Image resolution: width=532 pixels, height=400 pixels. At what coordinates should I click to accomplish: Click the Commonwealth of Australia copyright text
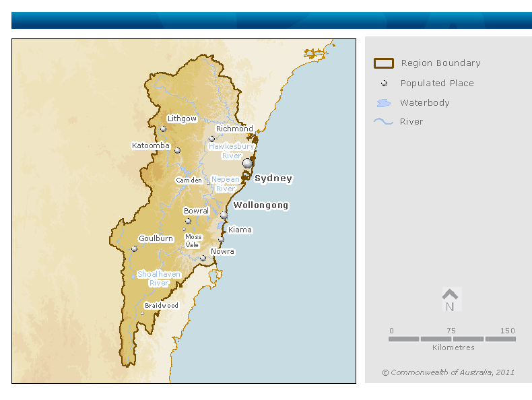pyautogui.click(x=448, y=372)
